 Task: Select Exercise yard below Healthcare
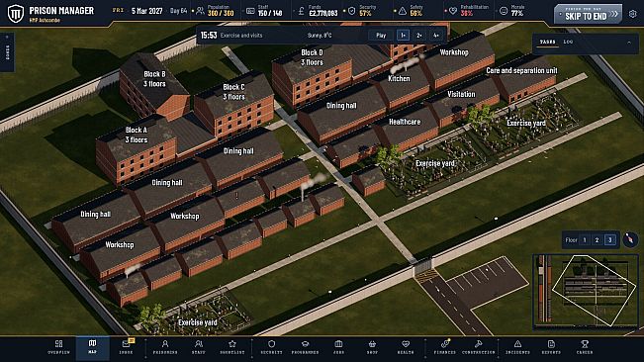pyautogui.click(x=435, y=163)
